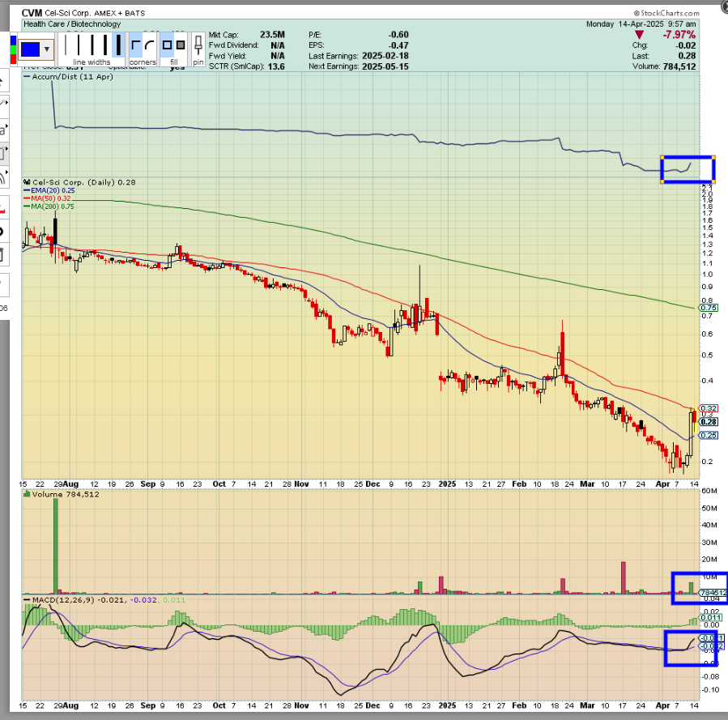Choose rounded corners for the shape

click(x=150, y=45)
